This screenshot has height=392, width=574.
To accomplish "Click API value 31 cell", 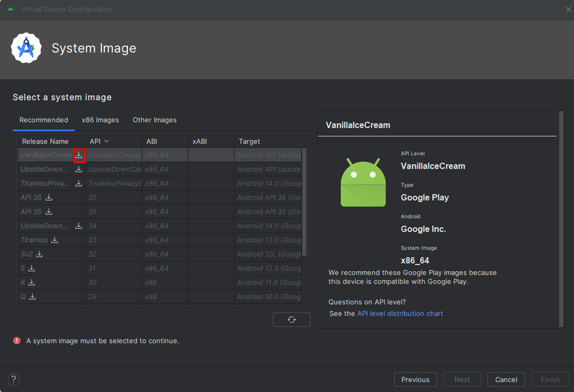I will click(114, 268).
